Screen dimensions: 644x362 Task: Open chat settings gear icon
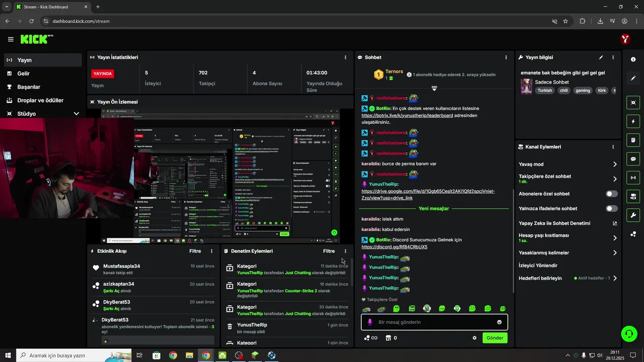coord(474,338)
